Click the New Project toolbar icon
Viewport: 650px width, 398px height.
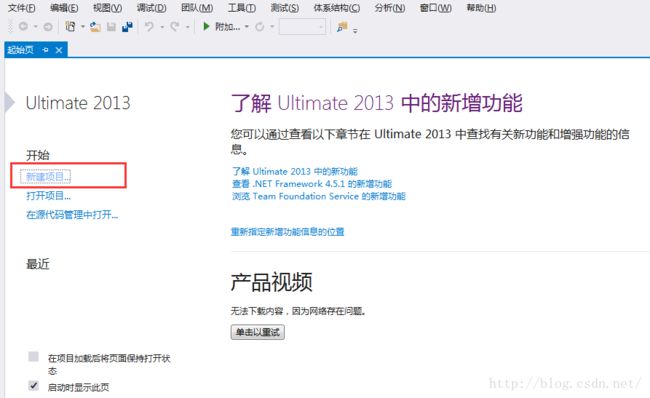(x=70, y=27)
